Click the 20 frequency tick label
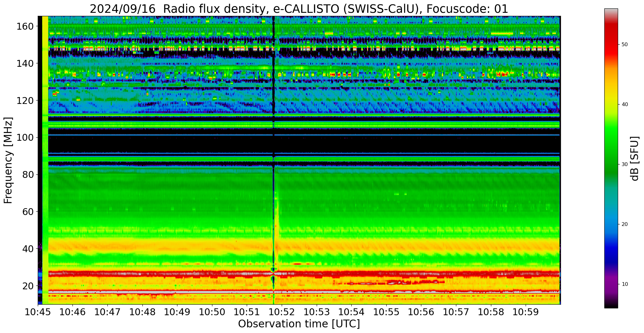This screenshot has height=333, width=644. (27, 286)
